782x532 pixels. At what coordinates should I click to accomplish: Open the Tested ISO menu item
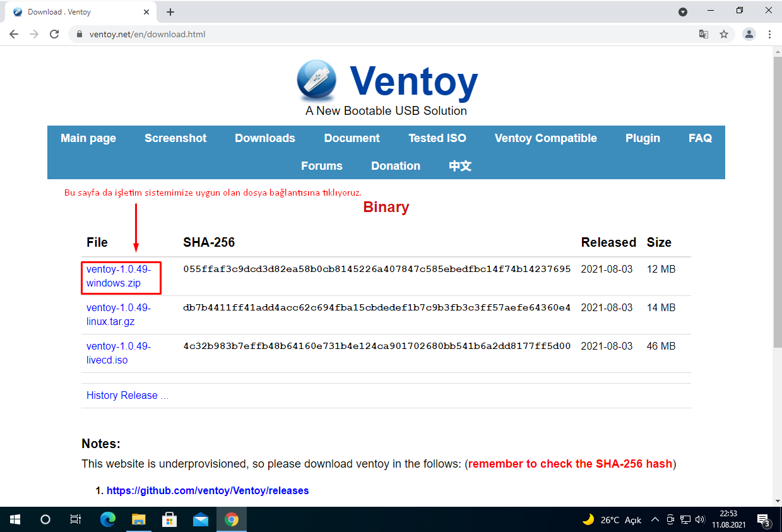click(x=437, y=138)
